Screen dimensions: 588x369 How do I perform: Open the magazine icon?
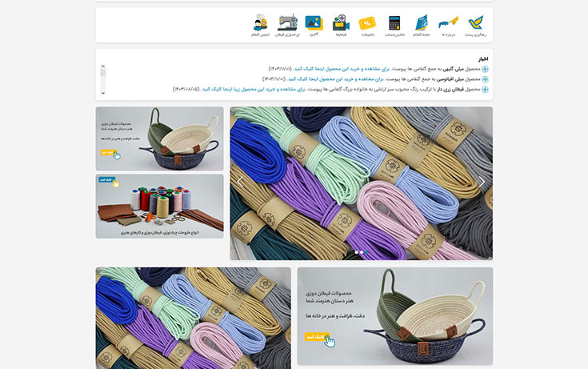point(422,23)
